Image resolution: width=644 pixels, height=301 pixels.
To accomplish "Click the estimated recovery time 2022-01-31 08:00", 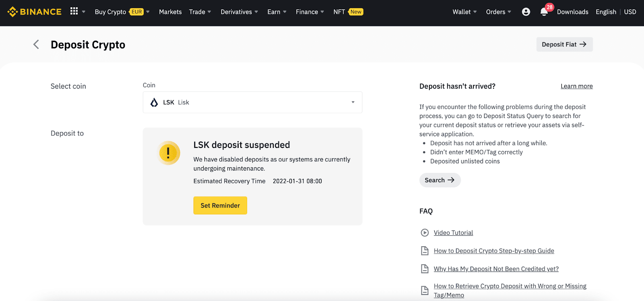I will [297, 181].
